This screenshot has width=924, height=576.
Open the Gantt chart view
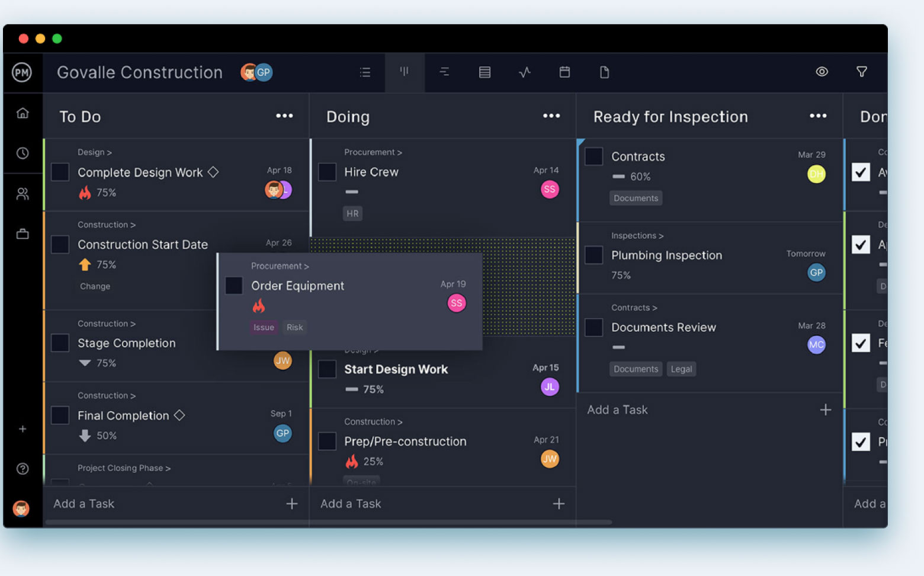tap(444, 72)
